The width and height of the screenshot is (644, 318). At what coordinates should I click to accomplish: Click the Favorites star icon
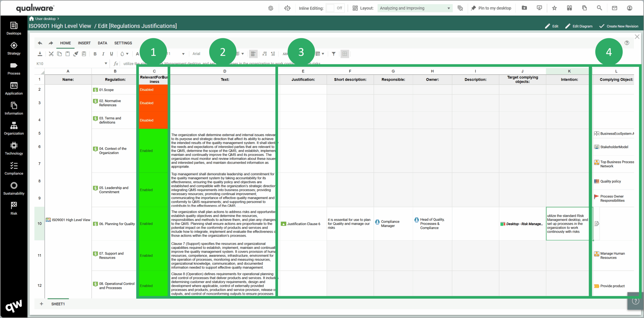[x=554, y=8]
